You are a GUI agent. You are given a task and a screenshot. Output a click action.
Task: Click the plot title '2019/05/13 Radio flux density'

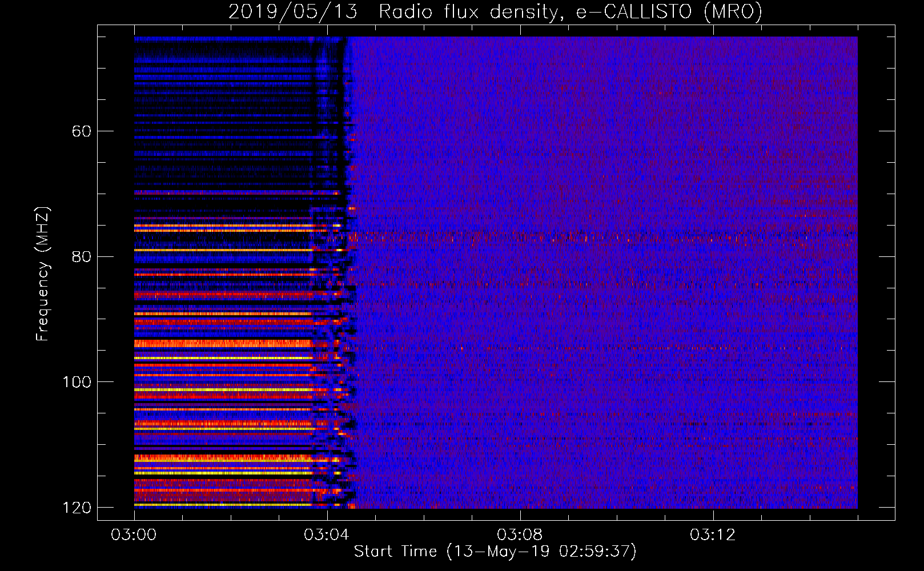pos(495,11)
